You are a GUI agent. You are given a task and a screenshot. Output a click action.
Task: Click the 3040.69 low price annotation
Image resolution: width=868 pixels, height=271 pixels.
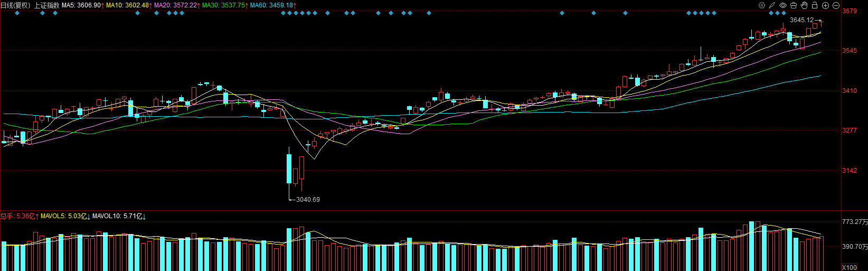tap(308, 200)
